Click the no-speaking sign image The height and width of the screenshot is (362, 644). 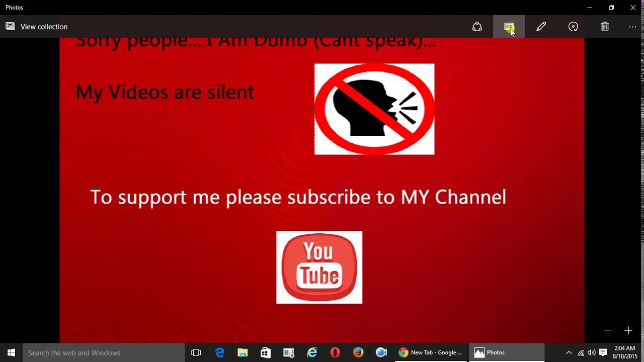(374, 109)
